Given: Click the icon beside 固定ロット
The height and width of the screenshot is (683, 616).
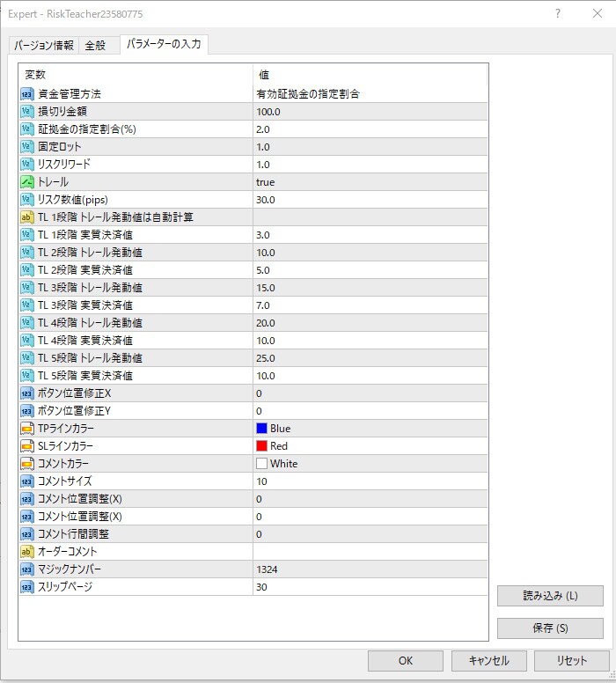Looking at the screenshot, I should (x=27, y=147).
